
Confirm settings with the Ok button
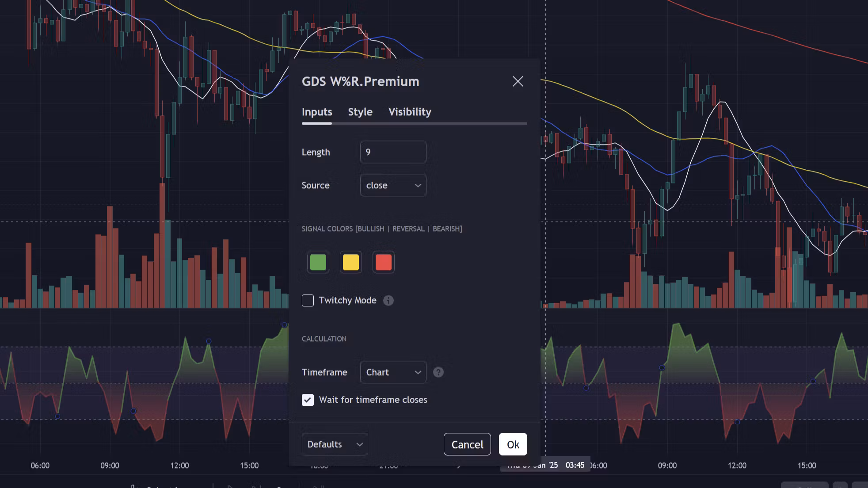click(x=513, y=444)
